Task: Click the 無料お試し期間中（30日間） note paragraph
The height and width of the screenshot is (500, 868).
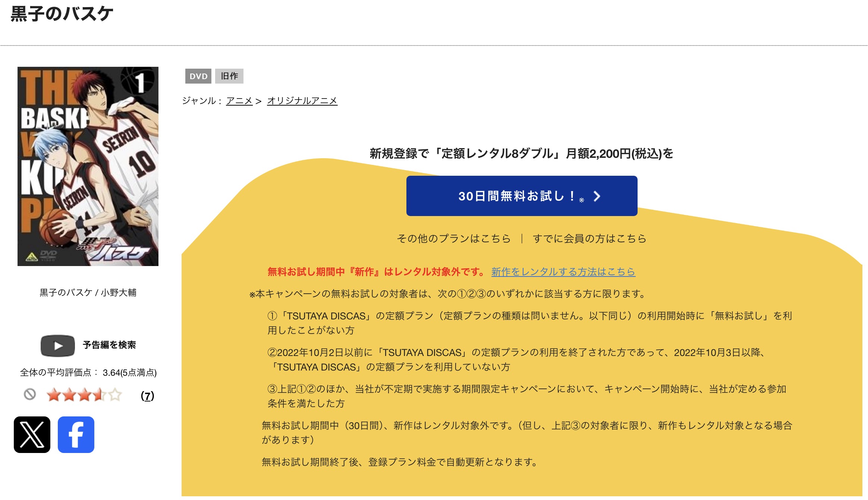Action: 527,432
